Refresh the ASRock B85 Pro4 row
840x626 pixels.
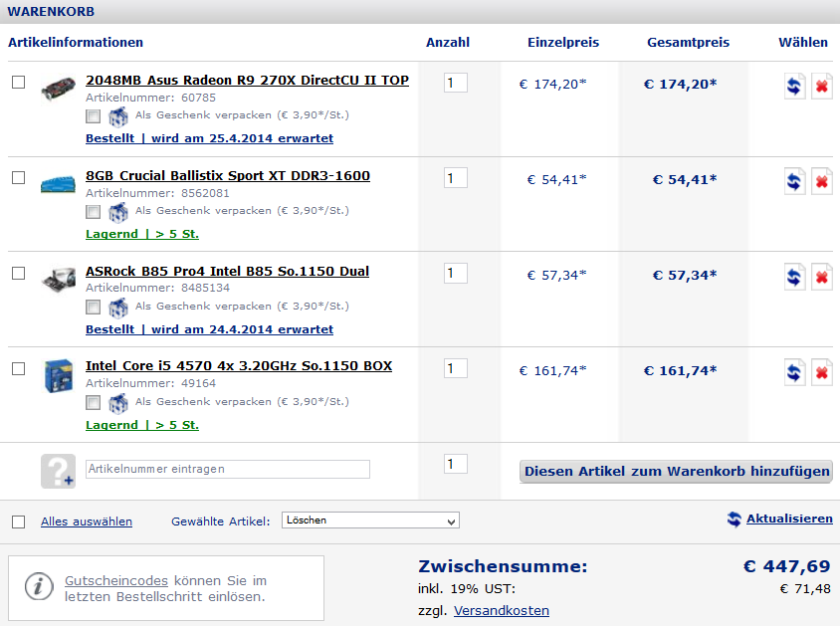coord(794,277)
